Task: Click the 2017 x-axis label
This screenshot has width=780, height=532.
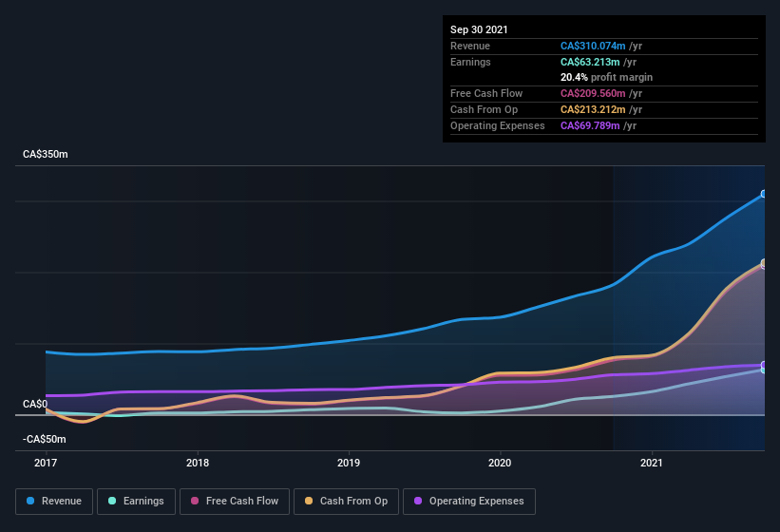Action: tap(46, 463)
